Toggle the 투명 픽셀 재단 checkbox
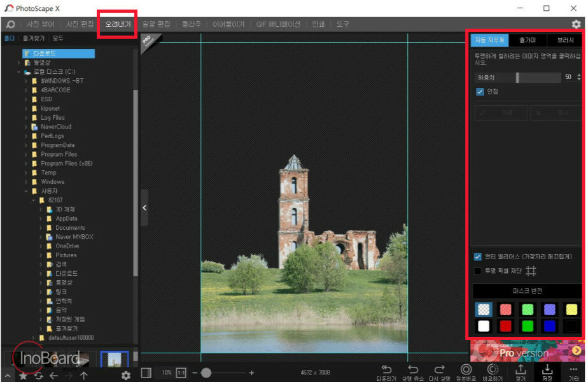This screenshot has width=588, height=382. [x=477, y=271]
